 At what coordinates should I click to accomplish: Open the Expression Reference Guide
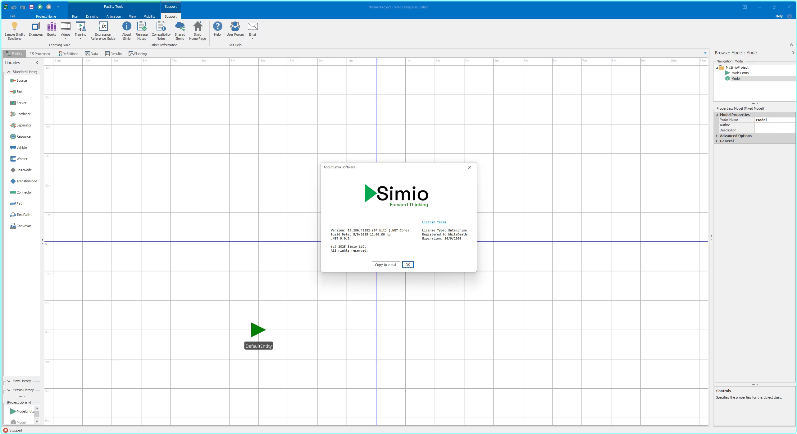coord(103,30)
